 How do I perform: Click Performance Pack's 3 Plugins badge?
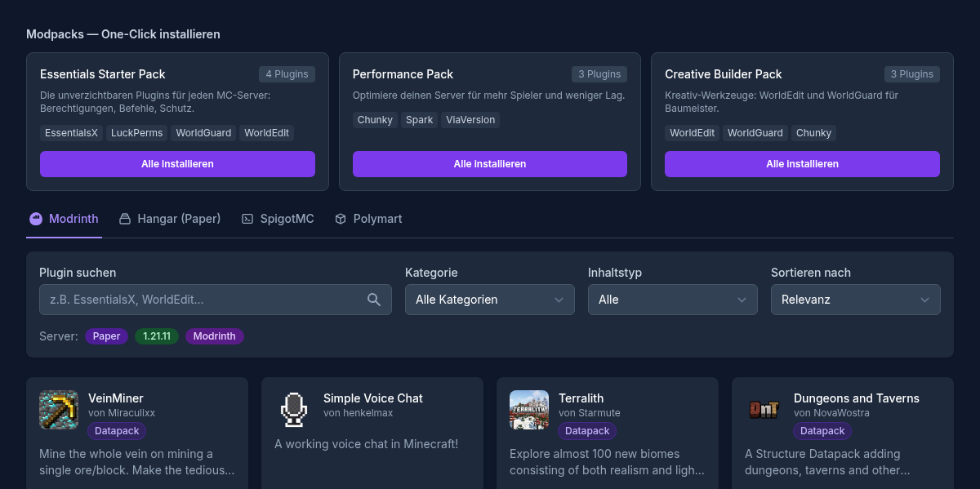[x=599, y=74]
